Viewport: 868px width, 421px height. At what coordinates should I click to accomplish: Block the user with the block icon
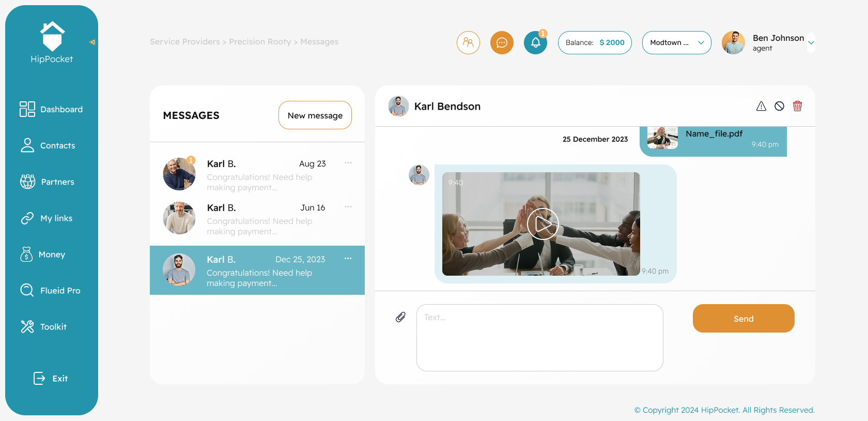(779, 106)
